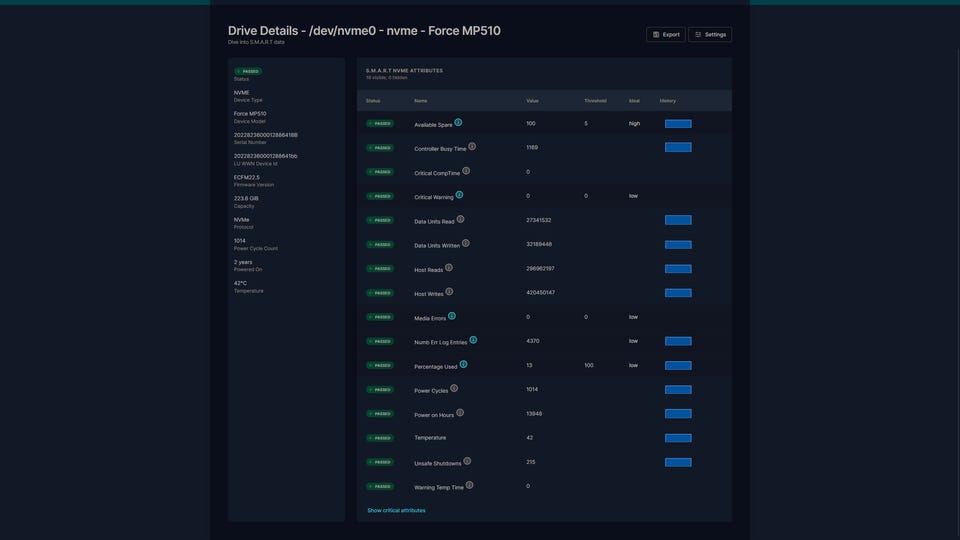Click info icon next to Power on Hours

coord(460,413)
